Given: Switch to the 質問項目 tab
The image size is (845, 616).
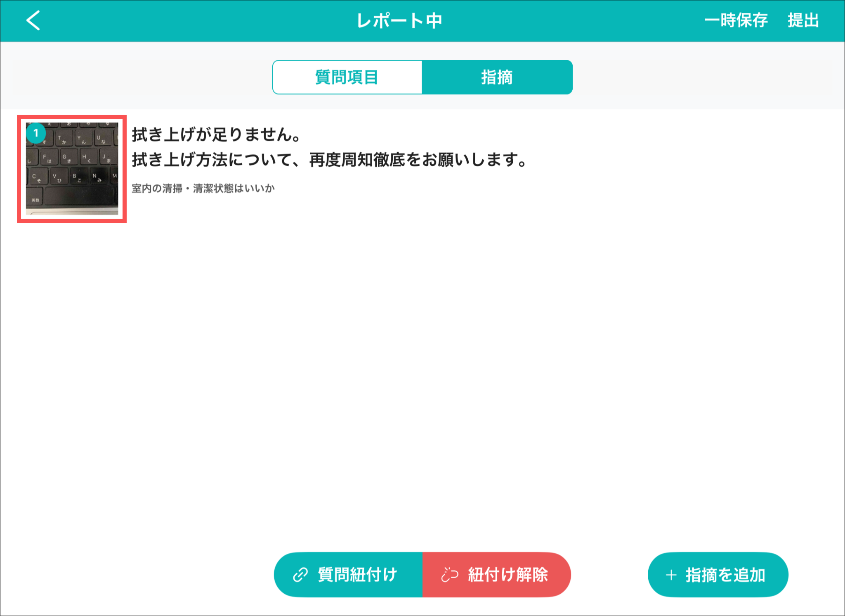Looking at the screenshot, I should pyautogui.click(x=347, y=77).
